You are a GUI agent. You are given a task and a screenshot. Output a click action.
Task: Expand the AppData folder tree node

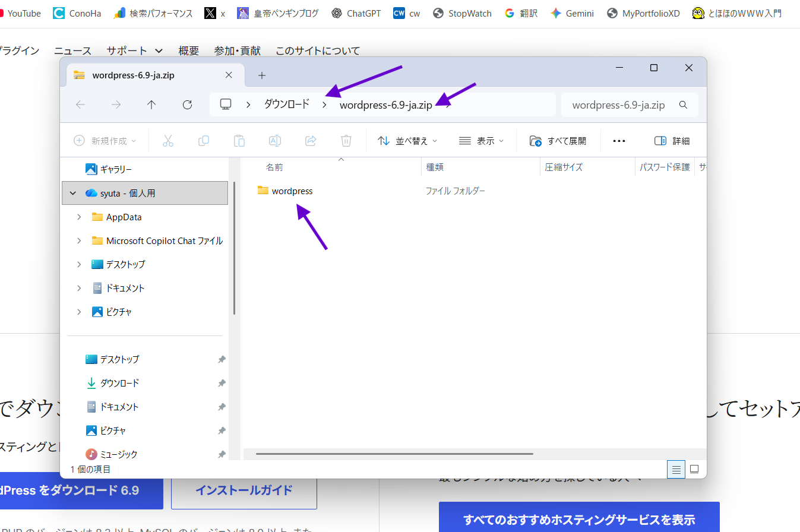pos(79,217)
